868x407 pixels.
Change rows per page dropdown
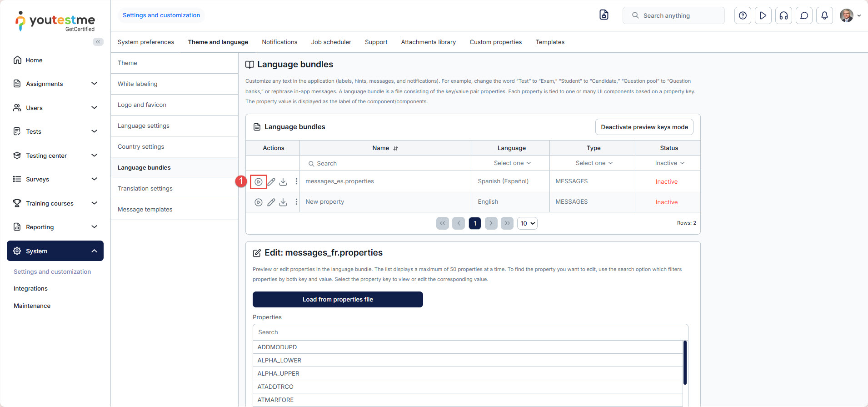coord(527,223)
